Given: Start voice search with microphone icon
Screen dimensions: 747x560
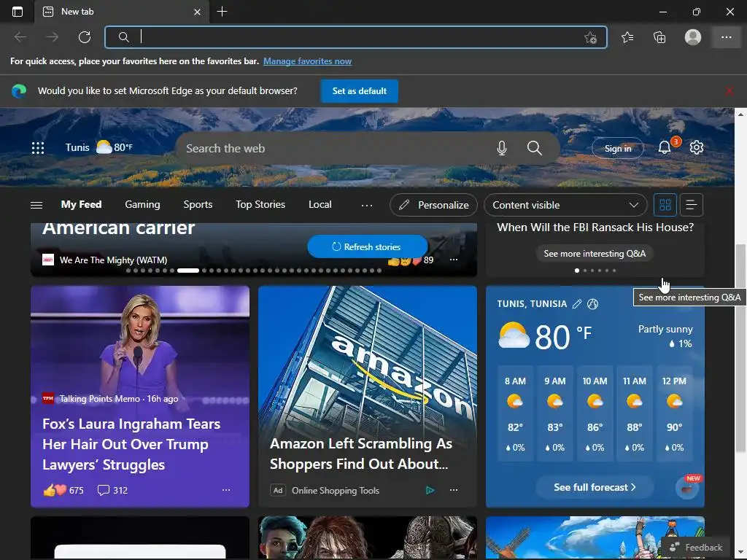Looking at the screenshot, I should 502,148.
